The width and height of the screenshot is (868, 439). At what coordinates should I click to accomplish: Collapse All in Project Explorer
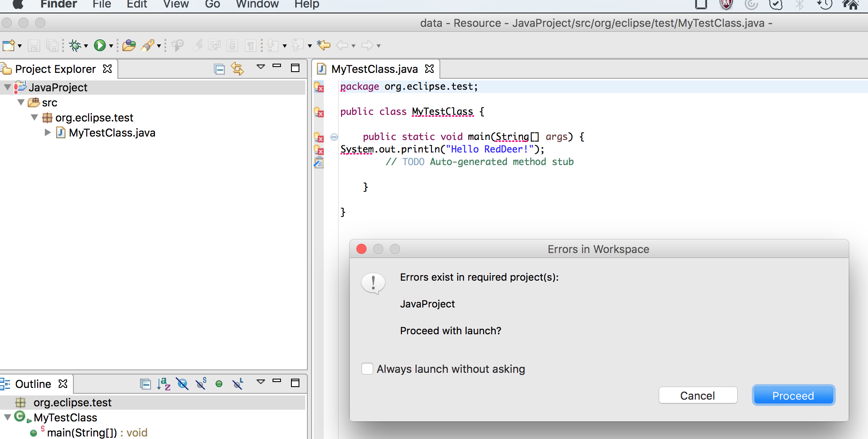219,69
